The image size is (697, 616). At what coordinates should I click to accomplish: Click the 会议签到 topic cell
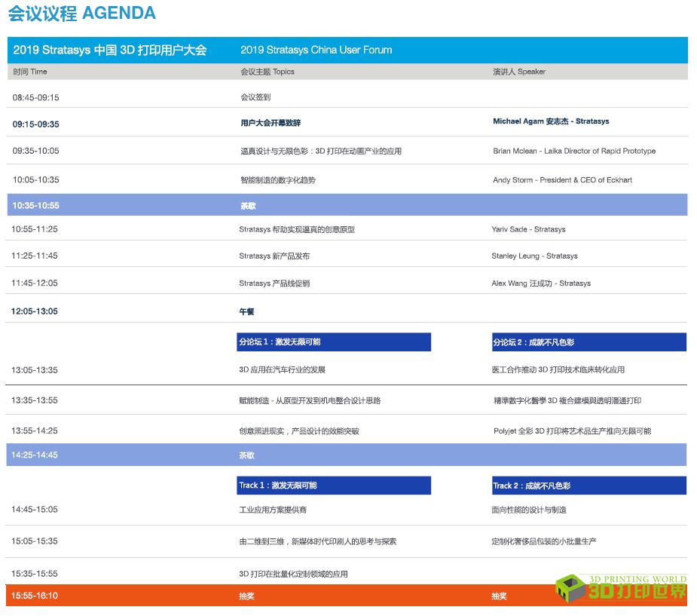tap(255, 97)
